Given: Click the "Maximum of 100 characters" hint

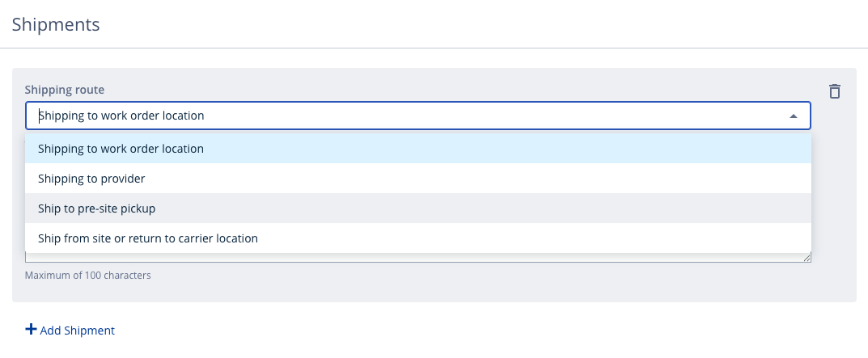Looking at the screenshot, I should pyautogui.click(x=88, y=276).
